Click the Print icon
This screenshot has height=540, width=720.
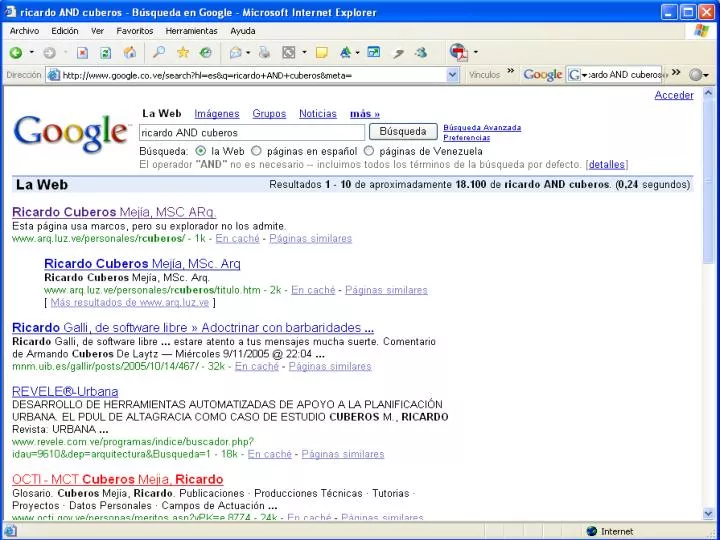click(x=264, y=52)
